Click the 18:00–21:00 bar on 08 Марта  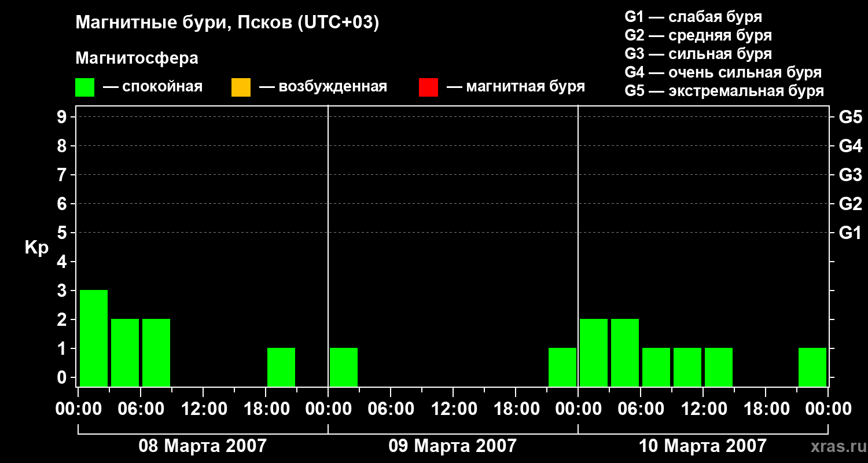281,367
